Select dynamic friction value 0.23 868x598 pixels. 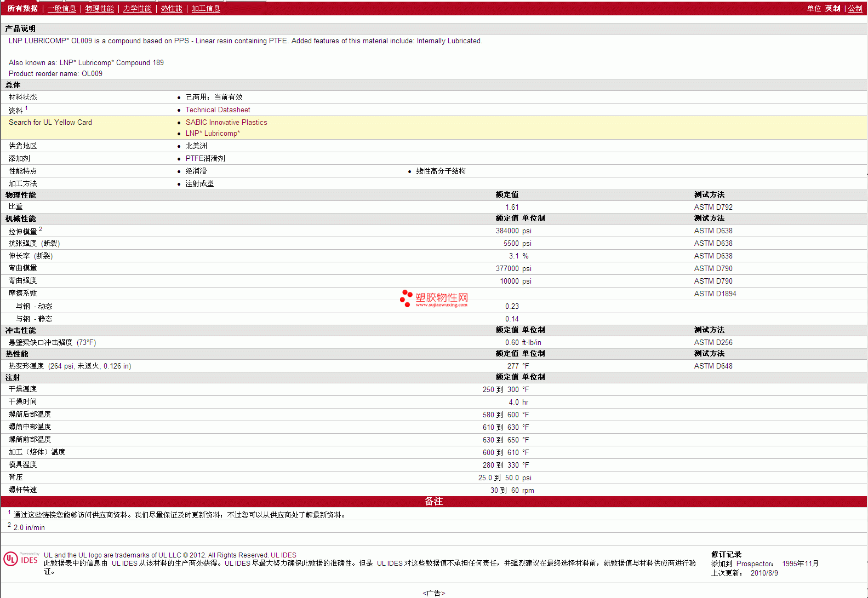512,306
